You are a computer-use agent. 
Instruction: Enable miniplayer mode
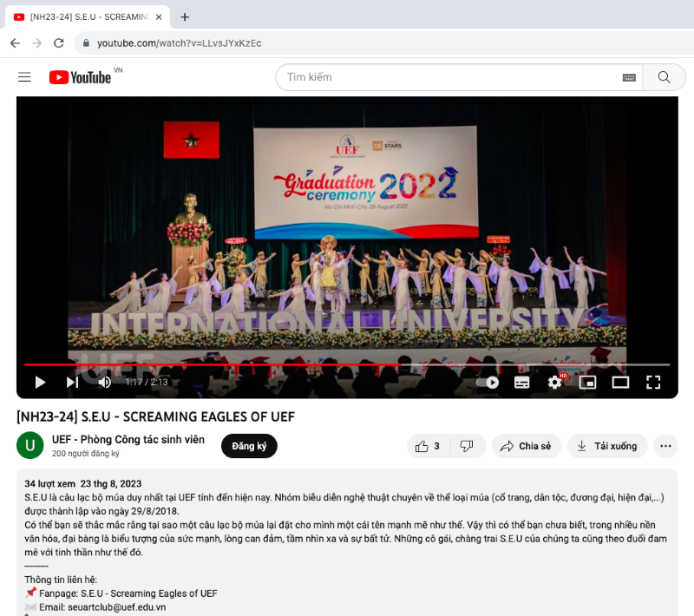coord(587,382)
